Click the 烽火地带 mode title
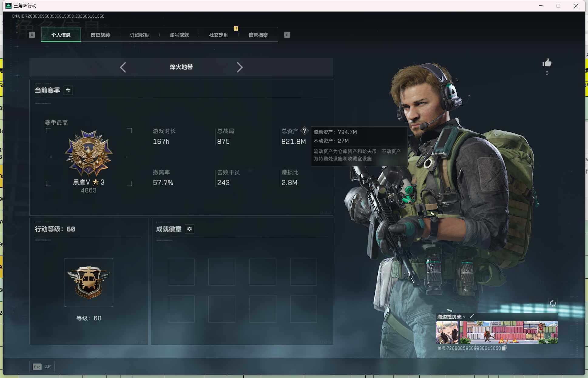588x378 pixels. [x=181, y=67]
